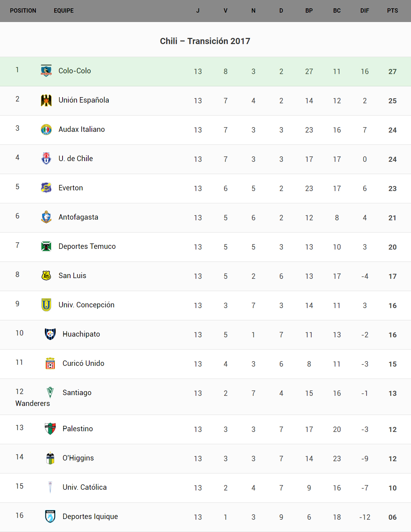
Task: Click the Unión Española club crest
Action: (46, 100)
